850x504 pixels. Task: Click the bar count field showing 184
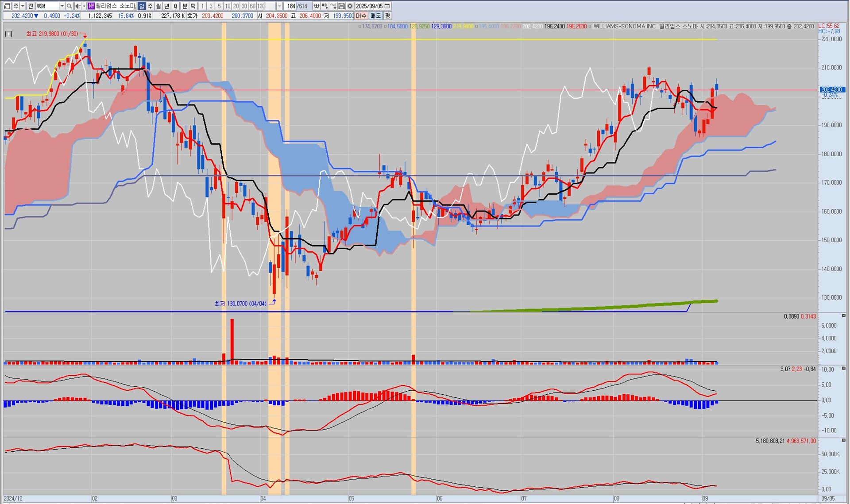(291, 6)
